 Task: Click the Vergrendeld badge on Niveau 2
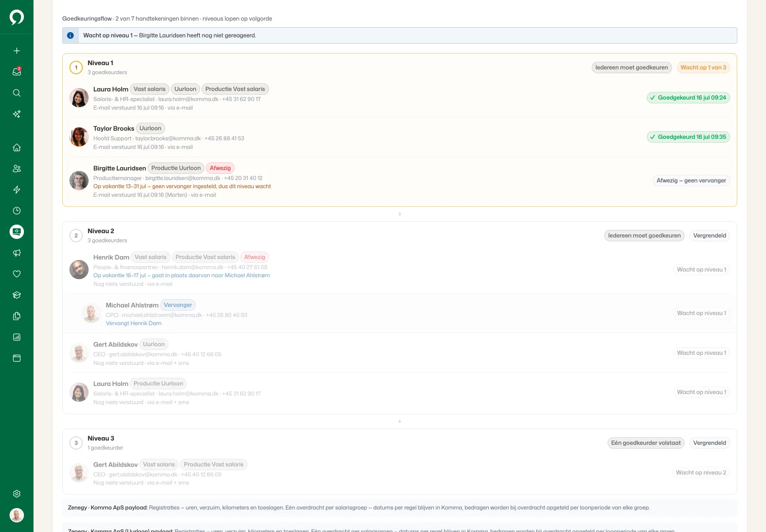click(x=710, y=236)
